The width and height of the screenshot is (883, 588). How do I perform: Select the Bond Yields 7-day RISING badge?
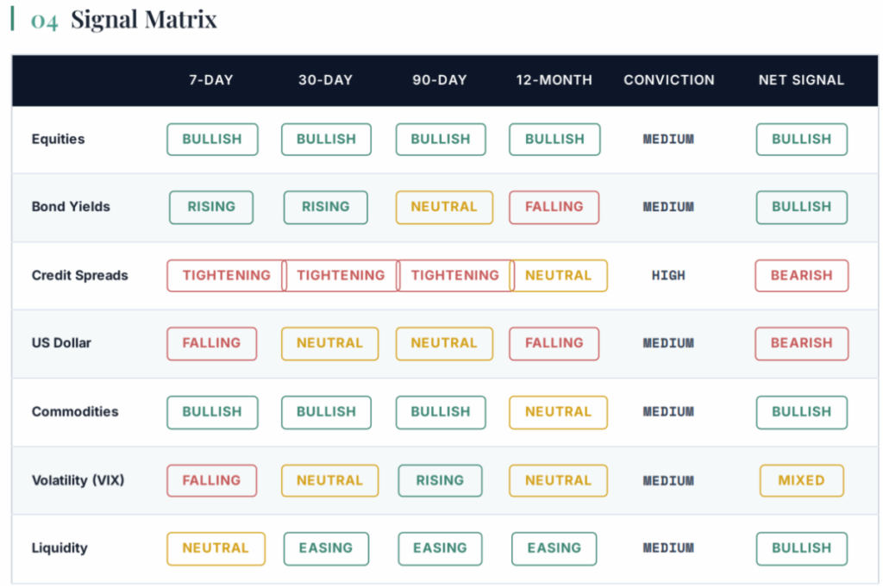(211, 207)
